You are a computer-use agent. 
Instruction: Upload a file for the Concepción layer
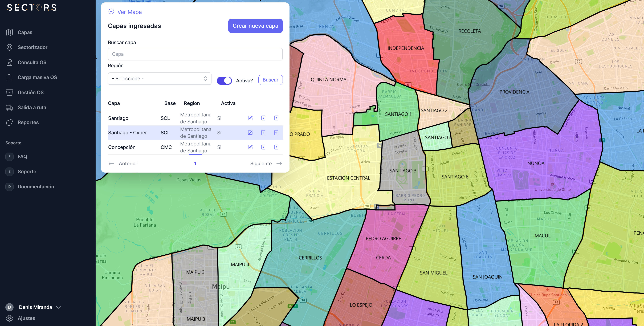click(276, 147)
